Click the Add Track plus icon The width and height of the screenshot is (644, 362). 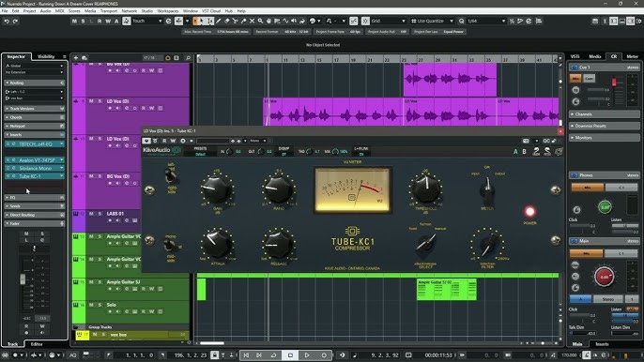pyautogui.click(x=76, y=58)
